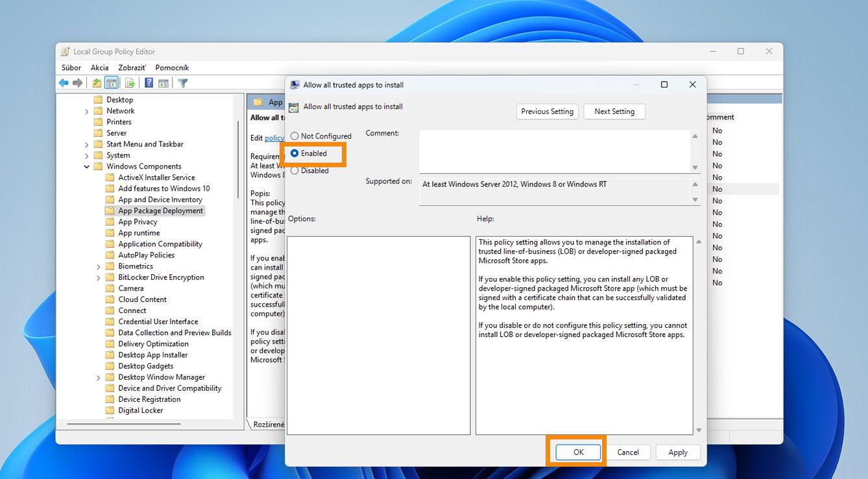Click the Desktop Gadgets folder icon
The height and width of the screenshot is (479, 868).
point(110,366)
